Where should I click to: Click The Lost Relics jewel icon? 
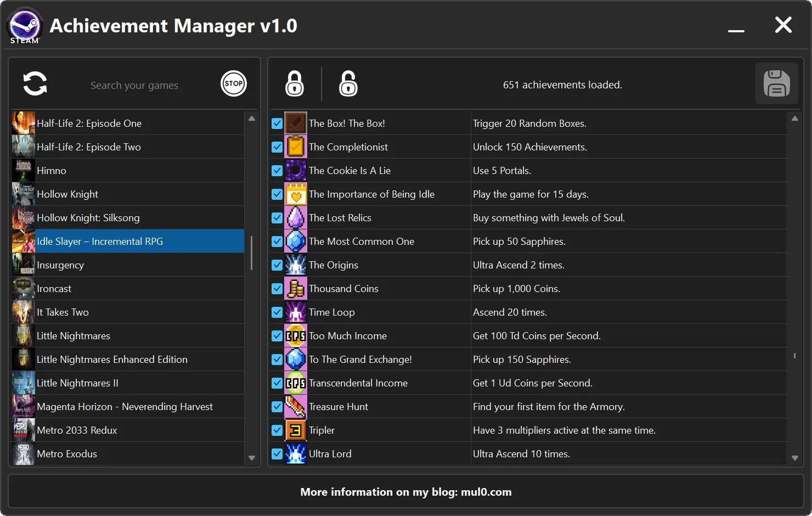point(296,218)
